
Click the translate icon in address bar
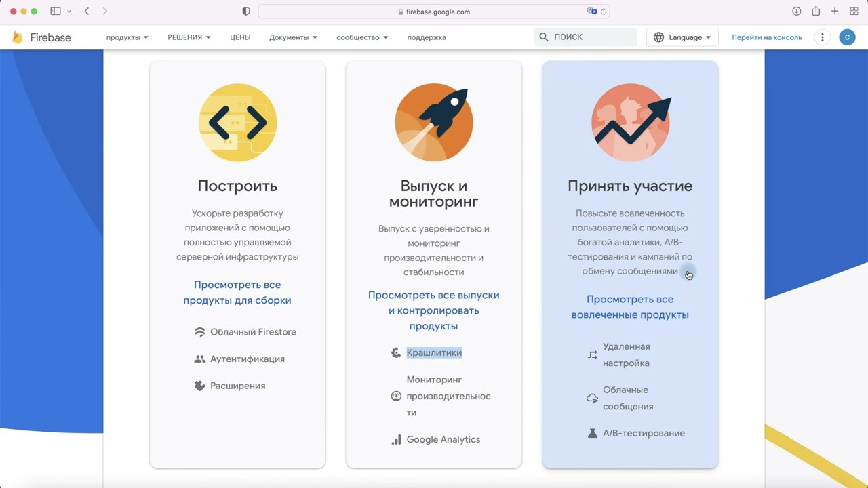pyautogui.click(x=592, y=12)
